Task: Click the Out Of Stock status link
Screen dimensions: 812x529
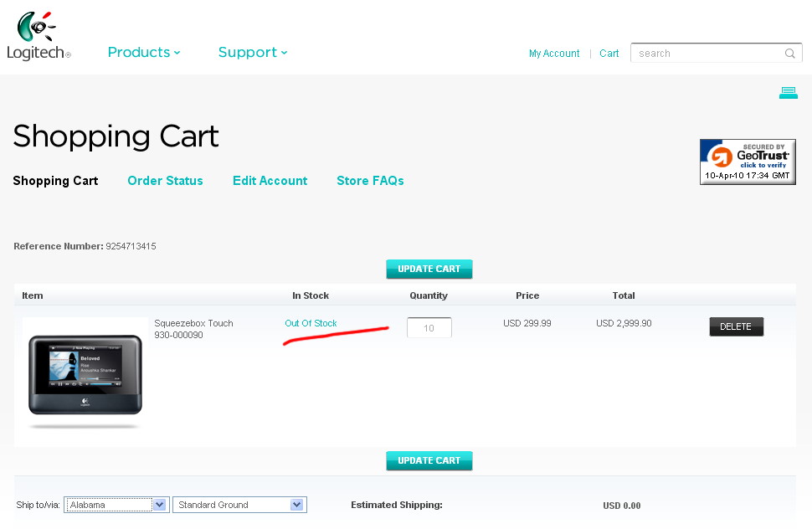Action: (311, 323)
